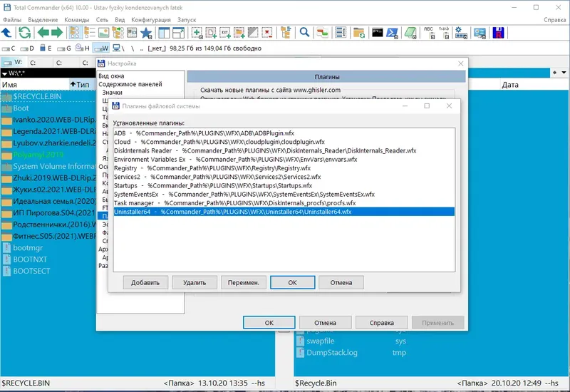Open file search magnifier icon
The height and width of the screenshot is (392, 570).
[x=305, y=33]
